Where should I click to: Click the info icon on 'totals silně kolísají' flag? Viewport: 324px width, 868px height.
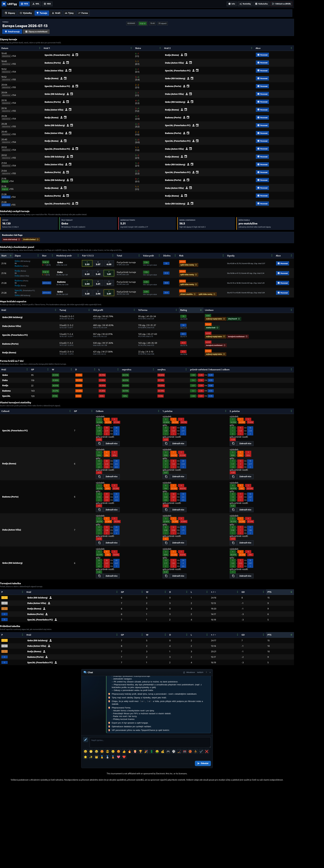coord(19,240)
